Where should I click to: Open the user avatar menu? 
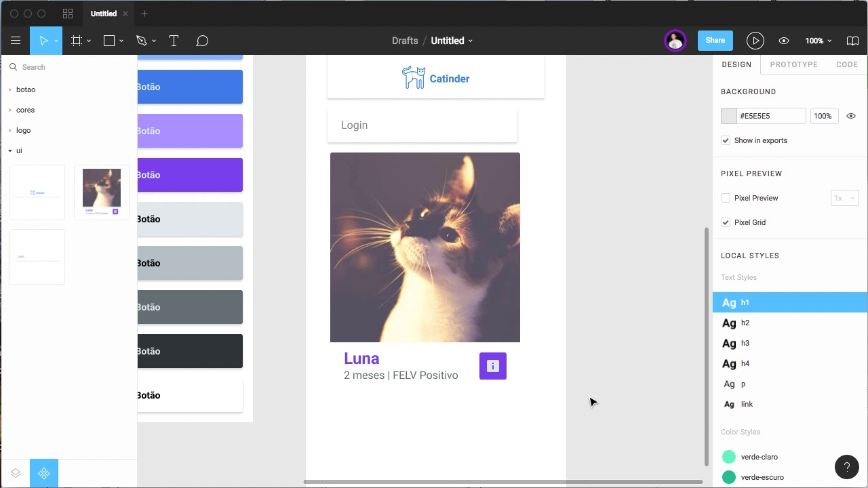(675, 41)
